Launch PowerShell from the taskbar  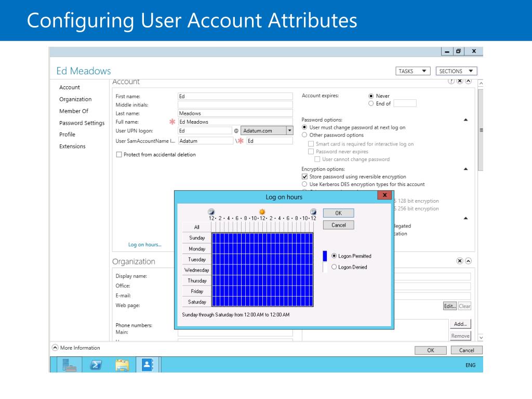coord(96,365)
